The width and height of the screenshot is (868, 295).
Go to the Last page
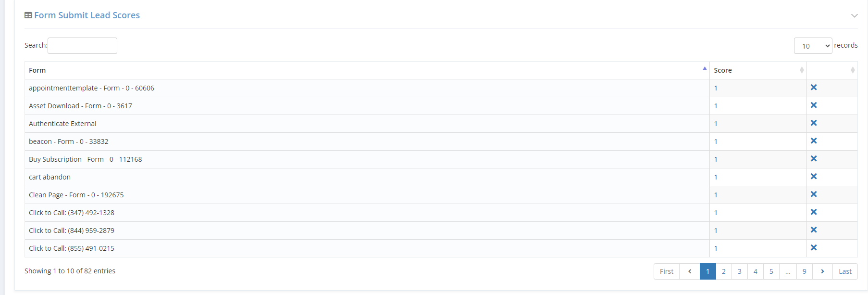pos(845,271)
